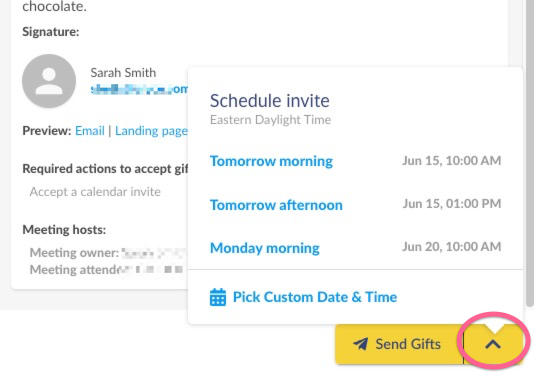Click Sarah Smith's gray avatar icon
The width and height of the screenshot is (535, 375).
pos(49,81)
